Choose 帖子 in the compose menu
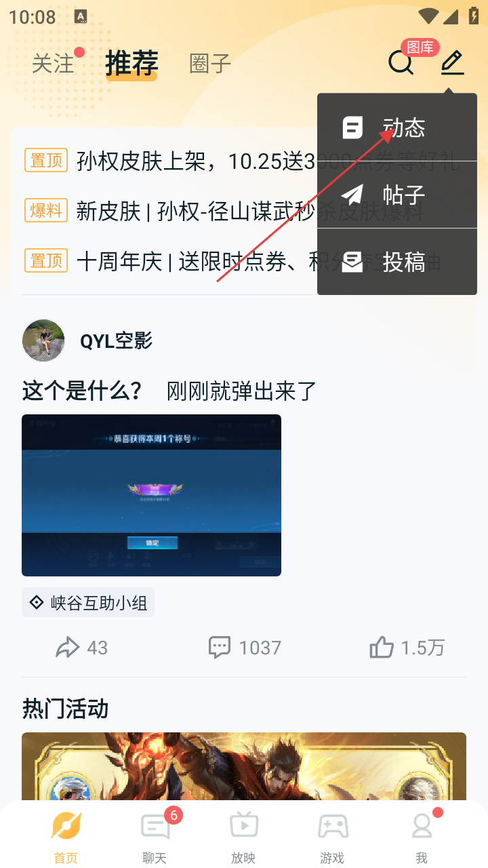Viewport: 488px width, 868px height. pos(397,195)
